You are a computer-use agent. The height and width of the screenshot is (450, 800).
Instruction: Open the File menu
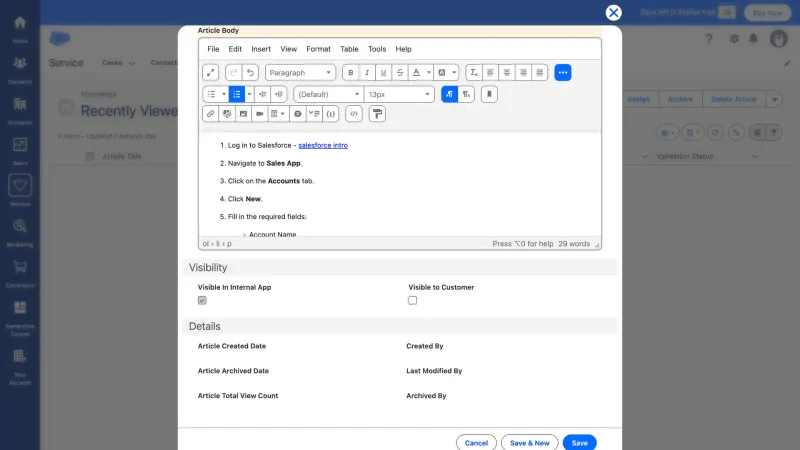(213, 49)
